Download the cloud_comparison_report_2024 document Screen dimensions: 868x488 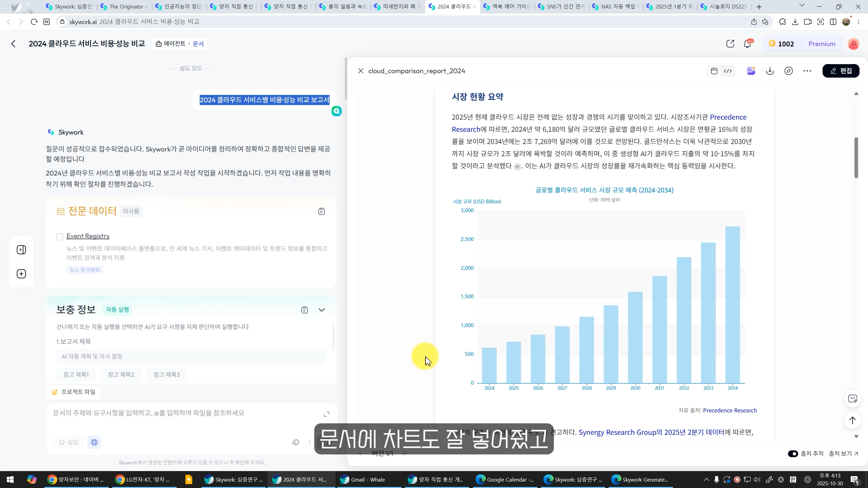[770, 71]
